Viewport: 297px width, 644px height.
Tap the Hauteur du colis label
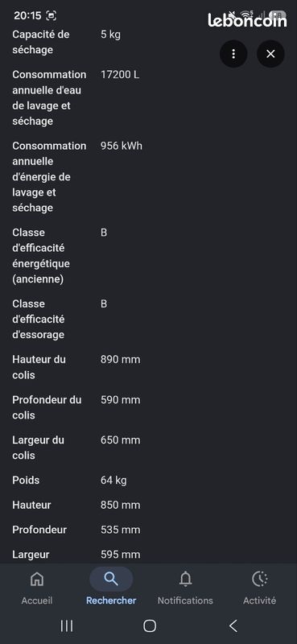pos(39,367)
